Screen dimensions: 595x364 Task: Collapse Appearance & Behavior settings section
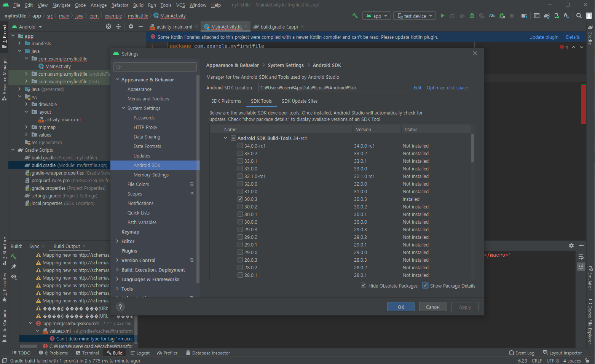tap(117, 79)
